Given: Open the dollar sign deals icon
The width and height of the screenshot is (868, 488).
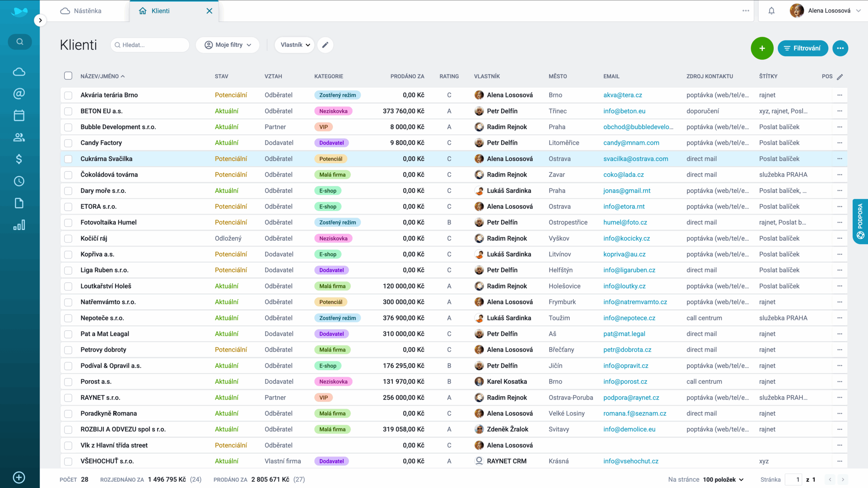Looking at the screenshot, I should [19, 159].
